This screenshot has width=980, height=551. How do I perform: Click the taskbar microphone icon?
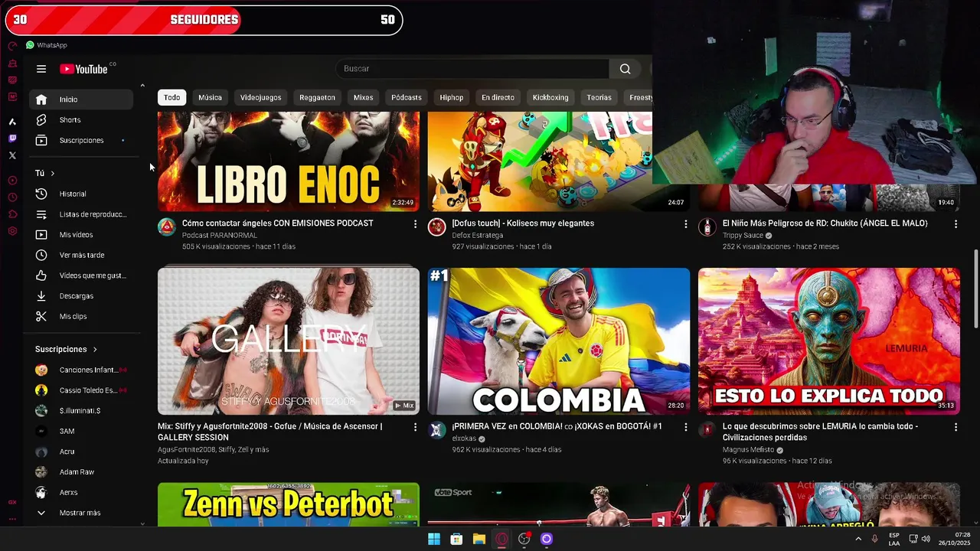(874, 539)
